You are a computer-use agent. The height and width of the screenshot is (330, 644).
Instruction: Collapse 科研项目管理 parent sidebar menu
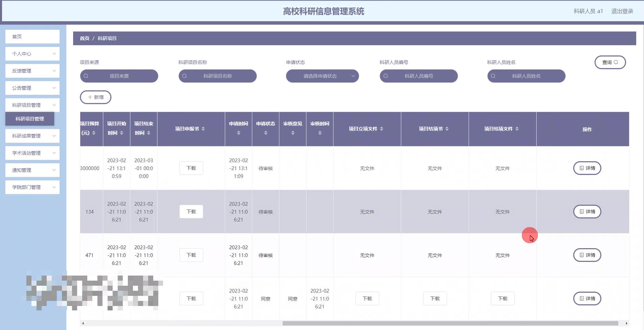click(32, 105)
